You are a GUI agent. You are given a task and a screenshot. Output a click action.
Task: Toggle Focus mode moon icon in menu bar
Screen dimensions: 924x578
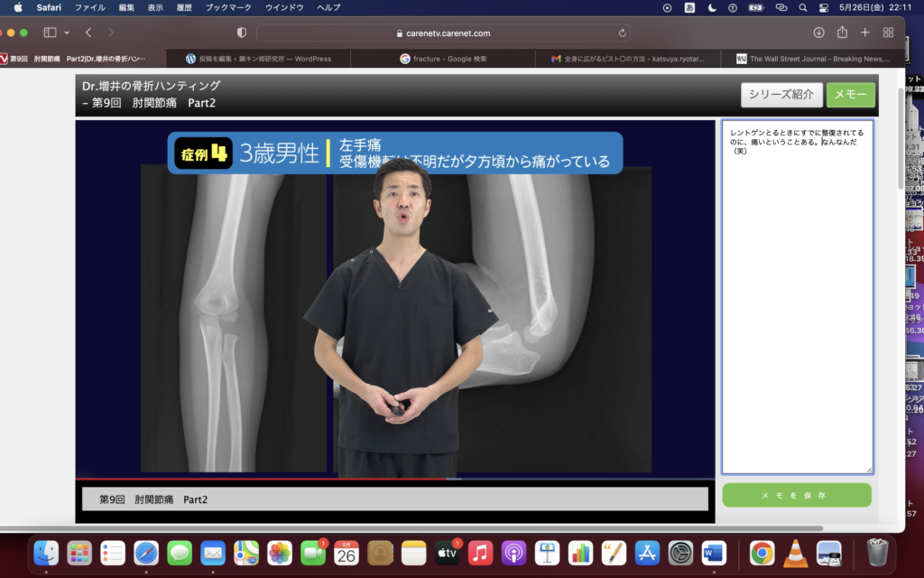[713, 7]
